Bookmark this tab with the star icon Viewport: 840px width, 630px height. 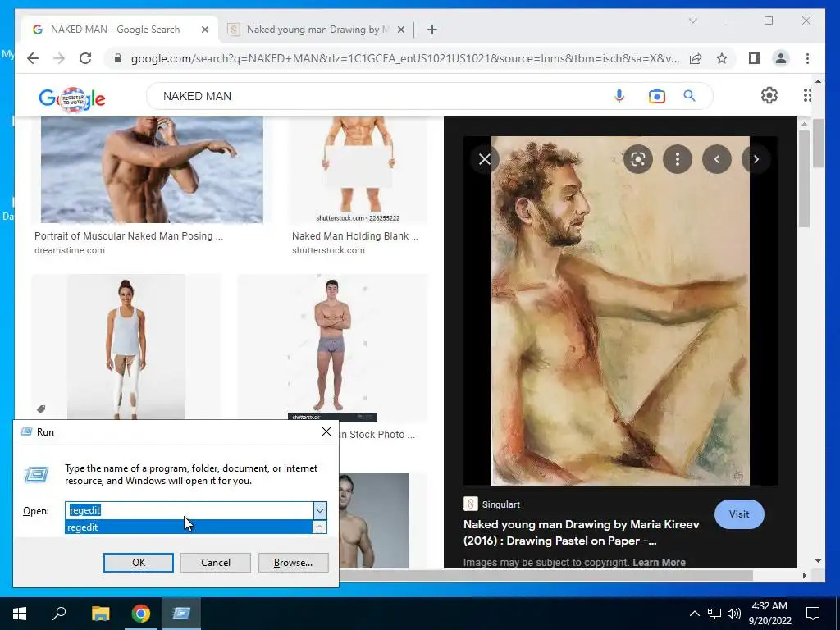722,58
